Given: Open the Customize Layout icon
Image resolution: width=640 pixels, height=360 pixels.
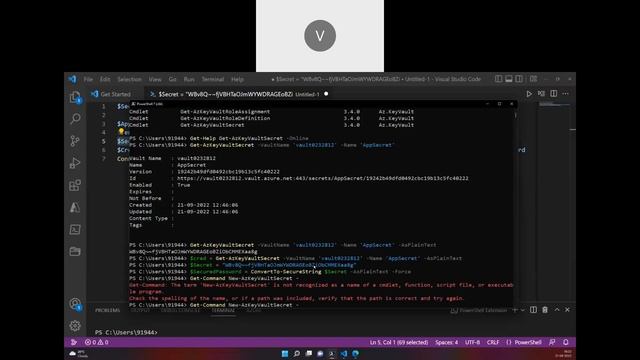Looking at the screenshot, I should [x=533, y=79].
